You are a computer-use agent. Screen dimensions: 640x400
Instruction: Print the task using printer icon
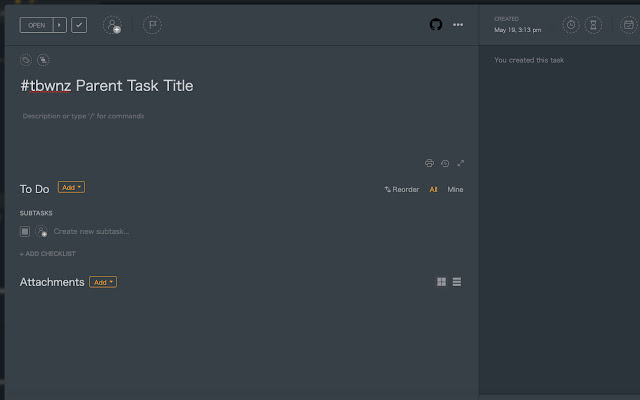429,163
